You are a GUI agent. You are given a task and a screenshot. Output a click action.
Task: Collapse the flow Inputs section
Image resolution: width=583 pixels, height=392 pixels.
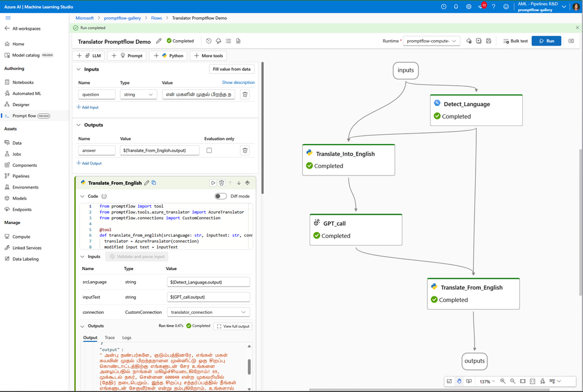click(x=78, y=69)
